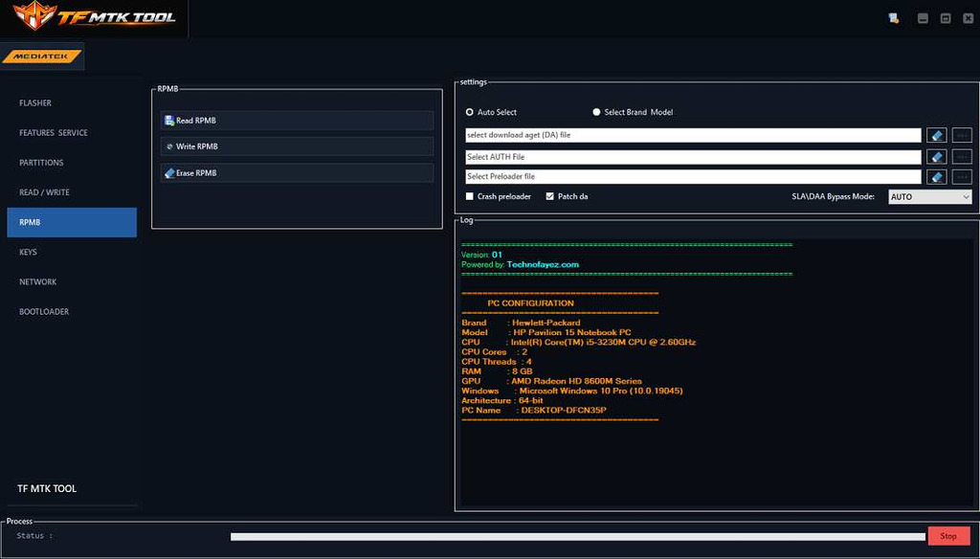This screenshot has height=559, width=980.
Task: Click the 'DESKTOP-DFCN35P' PC name text
Action: click(x=564, y=411)
